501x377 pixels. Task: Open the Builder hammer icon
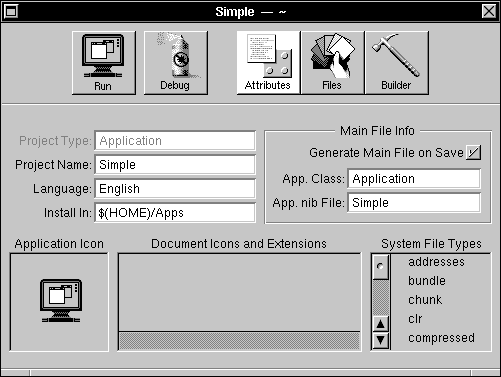(x=397, y=63)
